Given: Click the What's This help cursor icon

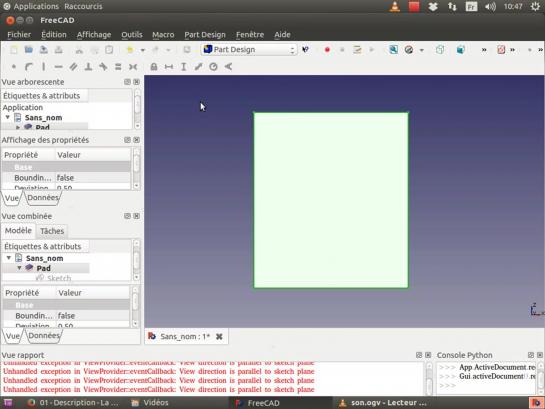Looking at the screenshot, I should [306, 50].
